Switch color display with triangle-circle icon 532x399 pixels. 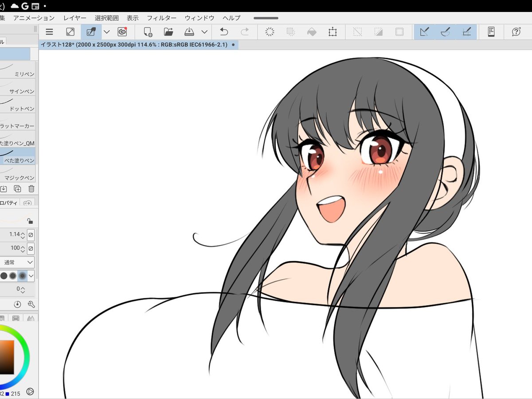tap(30, 391)
